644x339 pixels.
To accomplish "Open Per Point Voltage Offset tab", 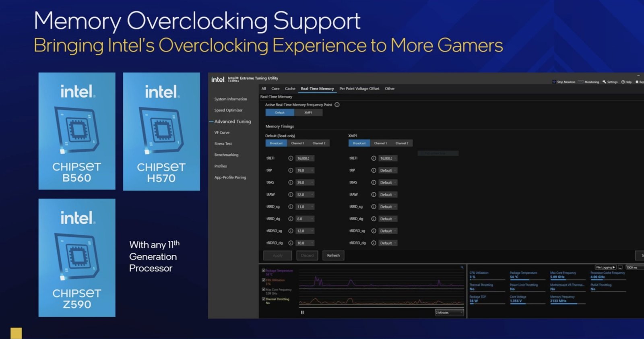I will [359, 89].
